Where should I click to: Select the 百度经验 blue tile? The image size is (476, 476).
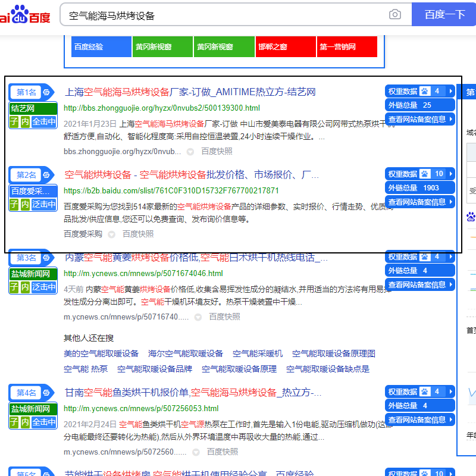pos(101,47)
